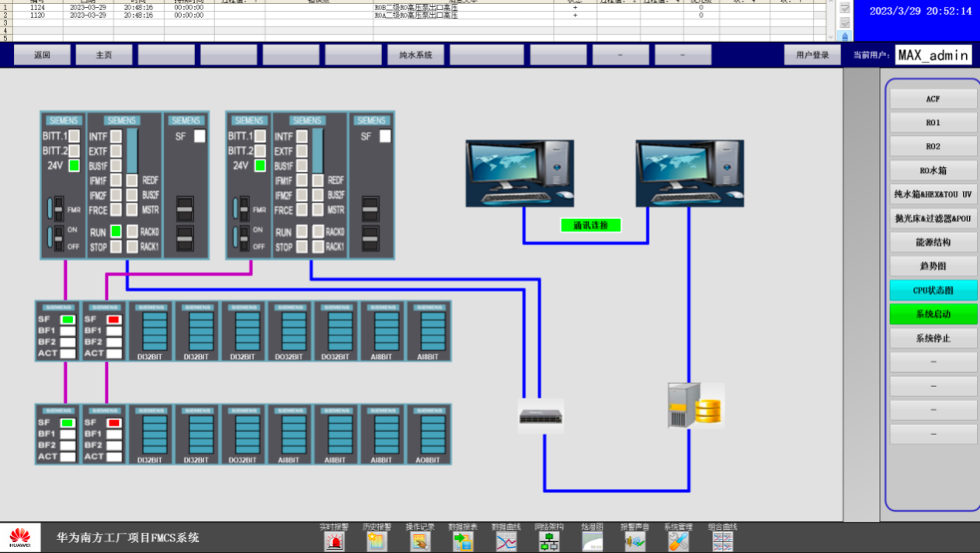The height and width of the screenshot is (553, 980).
Task: Open the 系统管理 system management tools icon
Action: [x=679, y=541]
